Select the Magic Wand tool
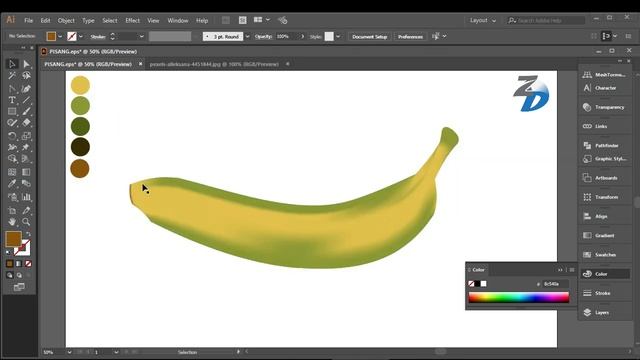640x360 pixels. click(x=12, y=76)
